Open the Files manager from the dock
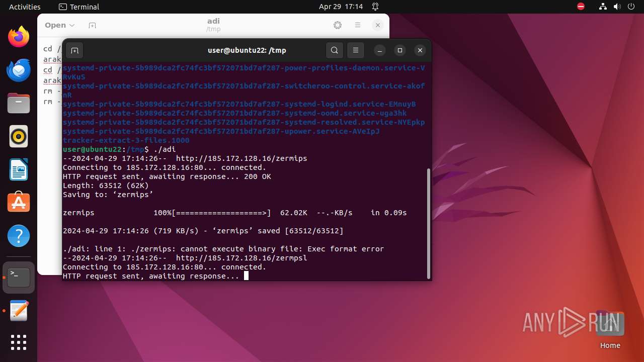This screenshot has width=644, height=362. (x=19, y=103)
